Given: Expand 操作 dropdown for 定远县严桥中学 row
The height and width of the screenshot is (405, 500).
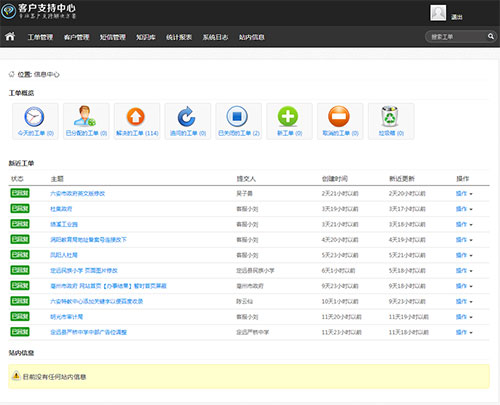Looking at the screenshot, I should click(x=464, y=332).
